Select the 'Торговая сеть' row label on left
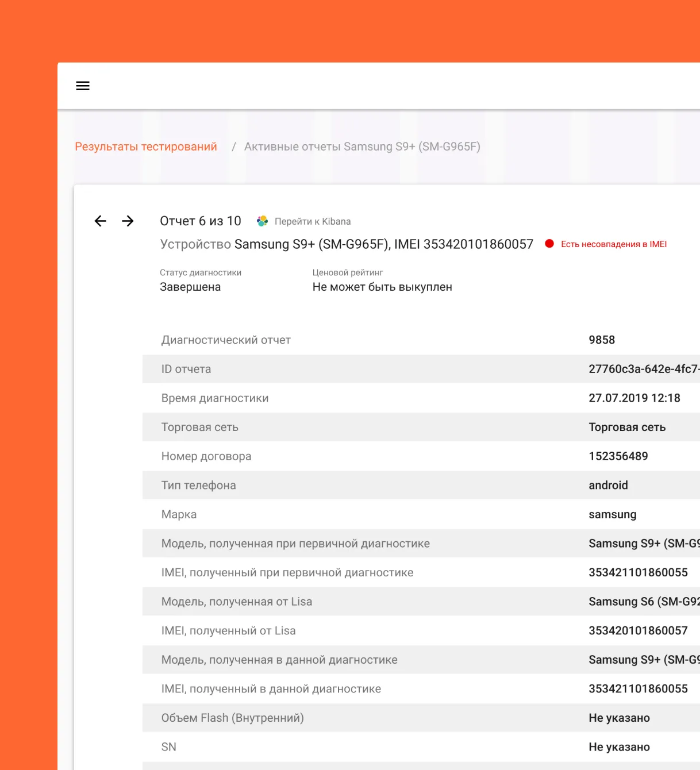The image size is (700, 770). [200, 427]
